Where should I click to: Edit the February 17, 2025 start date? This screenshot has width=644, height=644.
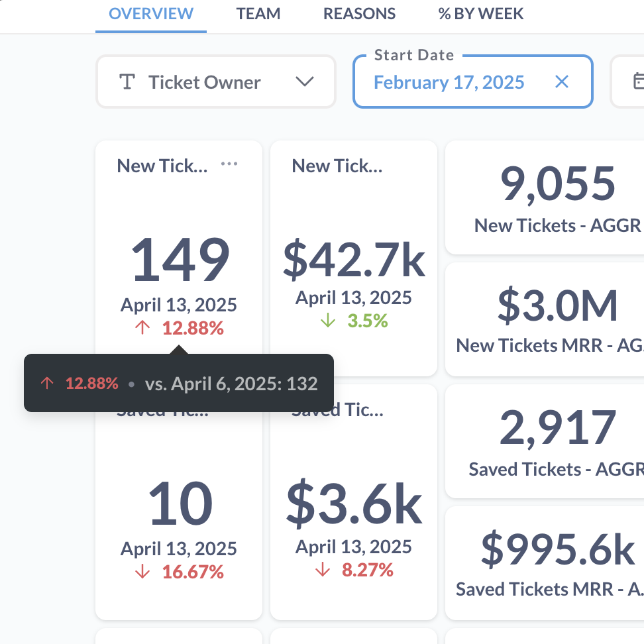click(x=449, y=82)
